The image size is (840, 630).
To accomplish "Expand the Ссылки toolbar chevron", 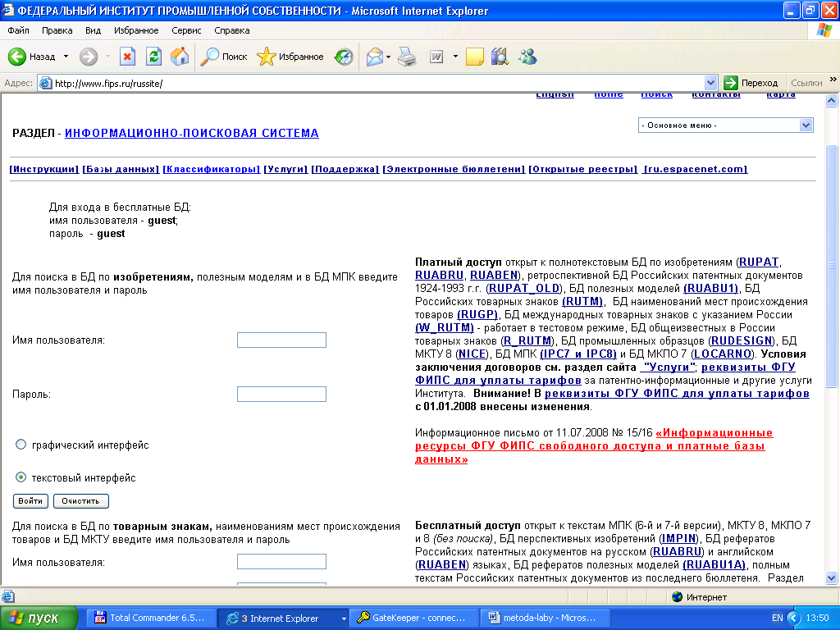I will tap(833, 80).
